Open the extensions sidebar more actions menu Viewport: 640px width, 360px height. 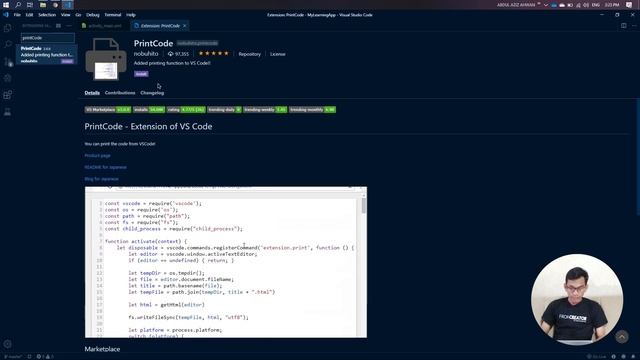pos(69,26)
